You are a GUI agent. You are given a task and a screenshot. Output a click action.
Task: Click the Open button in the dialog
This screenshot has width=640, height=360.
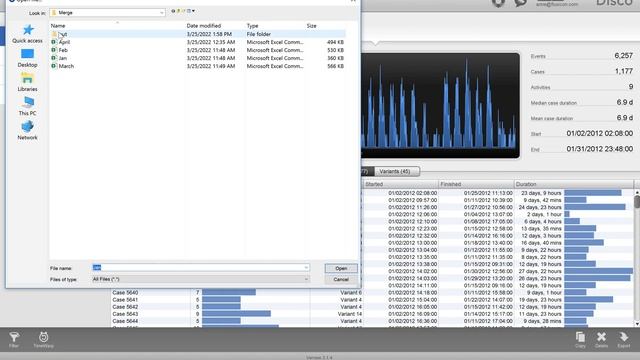tap(341, 268)
